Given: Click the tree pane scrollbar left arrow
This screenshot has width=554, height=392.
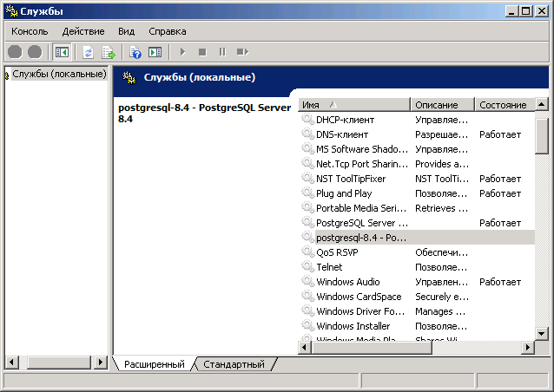Looking at the screenshot, I should 12,362.
